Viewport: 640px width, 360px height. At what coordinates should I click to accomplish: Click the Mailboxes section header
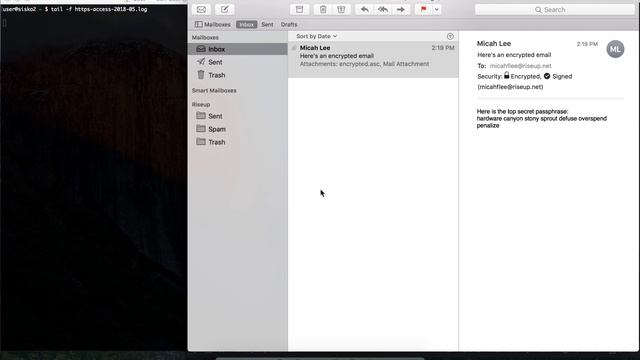[x=205, y=37]
